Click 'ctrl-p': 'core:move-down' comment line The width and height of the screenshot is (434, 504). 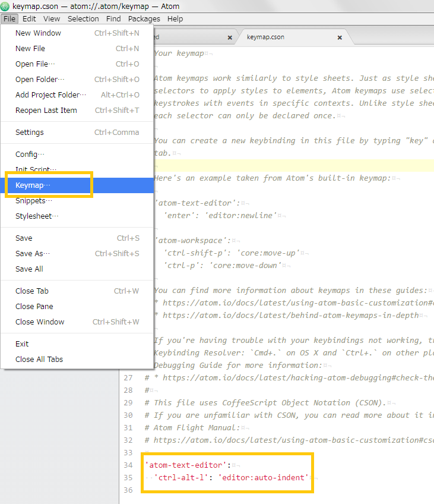point(223,266)
